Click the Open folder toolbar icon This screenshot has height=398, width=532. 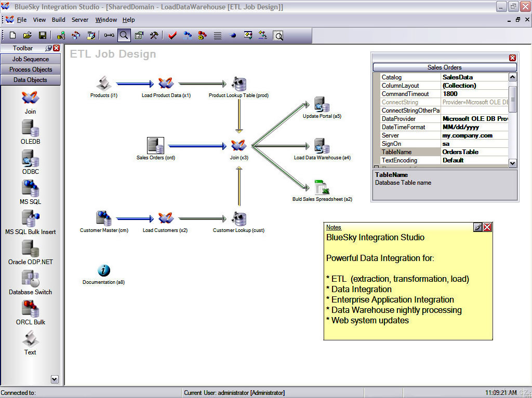click(x=27, y=35)
